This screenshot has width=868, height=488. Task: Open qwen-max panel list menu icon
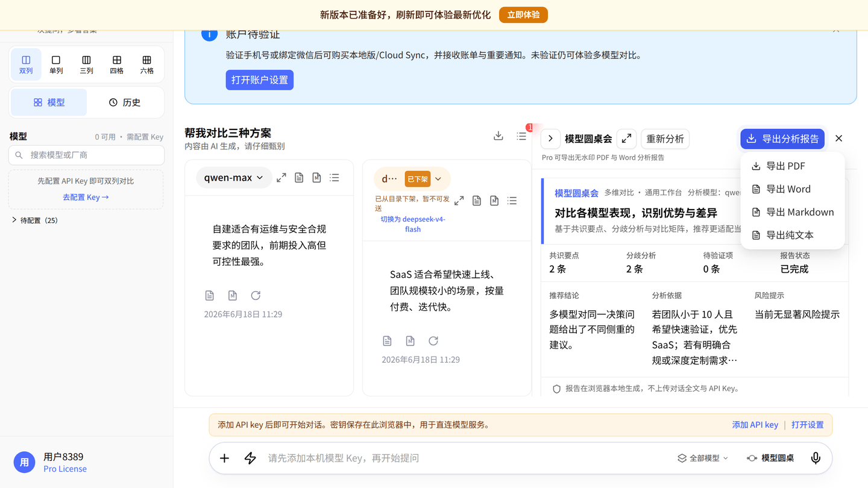point(335,178)
